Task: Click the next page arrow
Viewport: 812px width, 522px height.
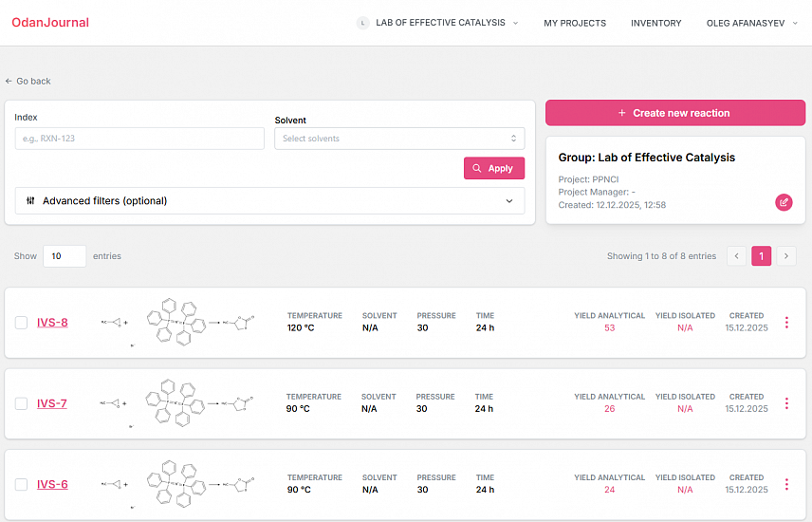Action: click(785, 256)
